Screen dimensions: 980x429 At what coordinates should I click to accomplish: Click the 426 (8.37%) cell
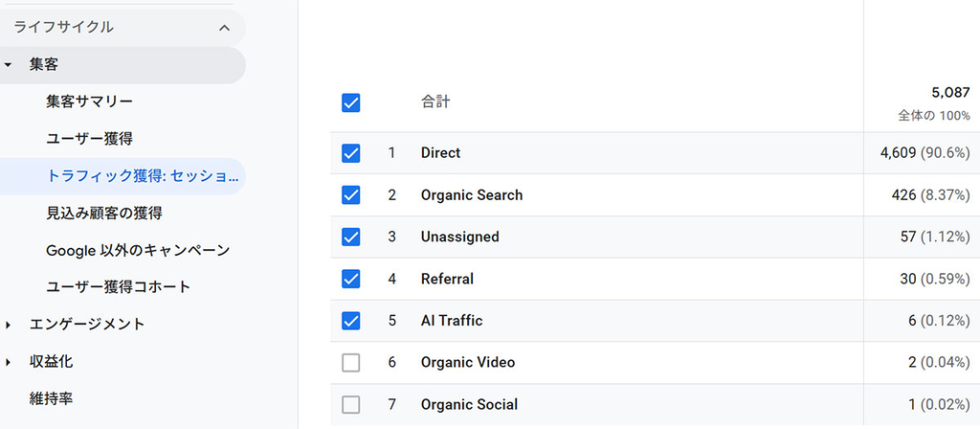(931, 195)
